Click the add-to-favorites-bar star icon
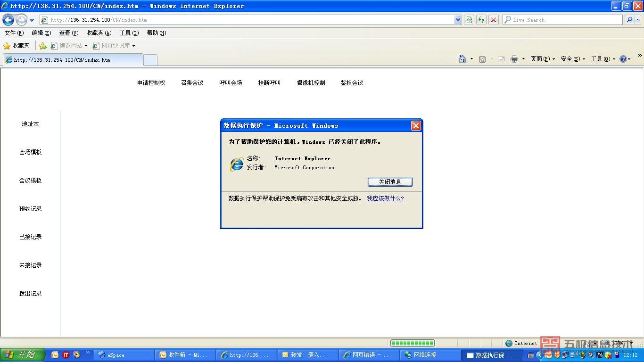The height and width of the screenshot is (362, 644). (43, 46)
